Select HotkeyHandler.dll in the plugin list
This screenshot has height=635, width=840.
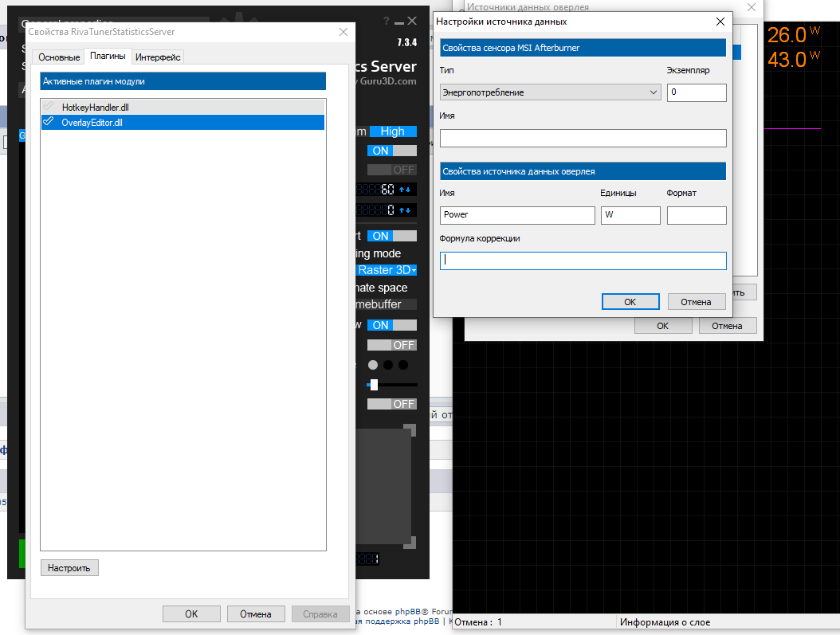point(183,107)
